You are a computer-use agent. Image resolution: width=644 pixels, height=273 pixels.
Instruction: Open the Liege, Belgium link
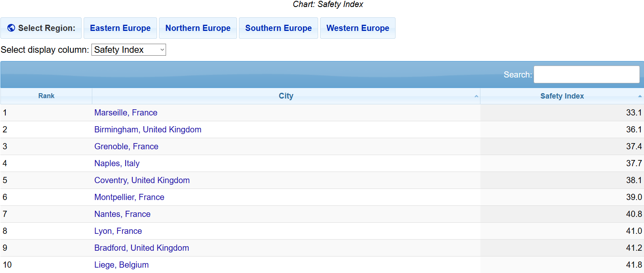point(121,265)
